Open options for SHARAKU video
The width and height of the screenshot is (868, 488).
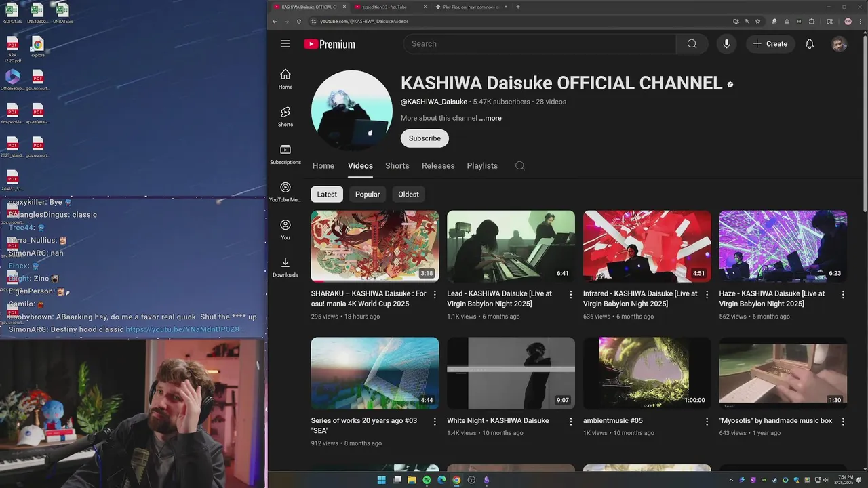435,295
